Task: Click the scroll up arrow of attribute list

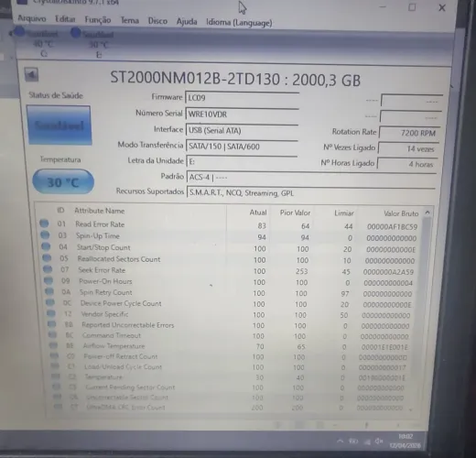Action: tap(427, 213)
